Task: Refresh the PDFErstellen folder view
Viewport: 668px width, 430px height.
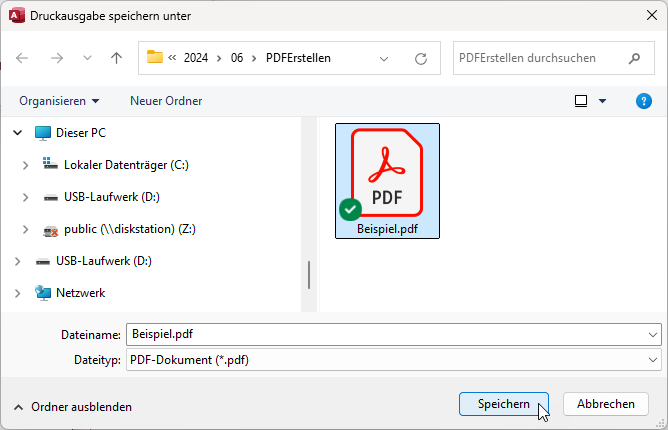Action: tap(421, 58)
